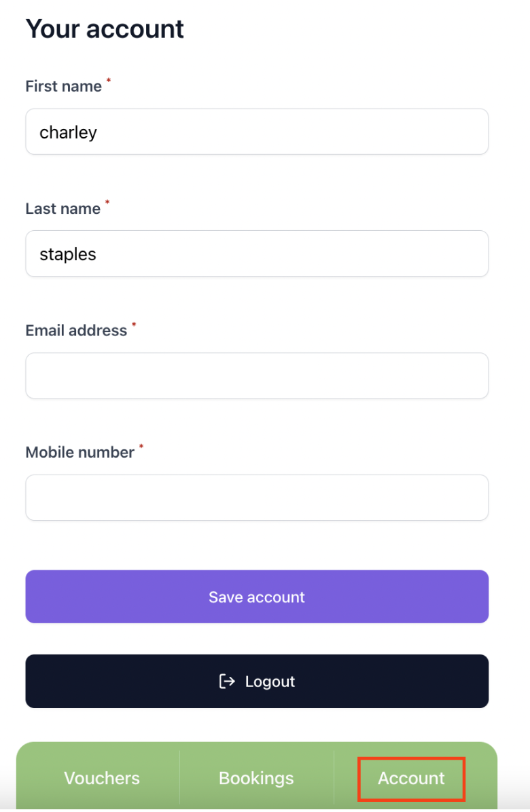
Task: Select the empty Mobile number field
Action: point(257,498)
